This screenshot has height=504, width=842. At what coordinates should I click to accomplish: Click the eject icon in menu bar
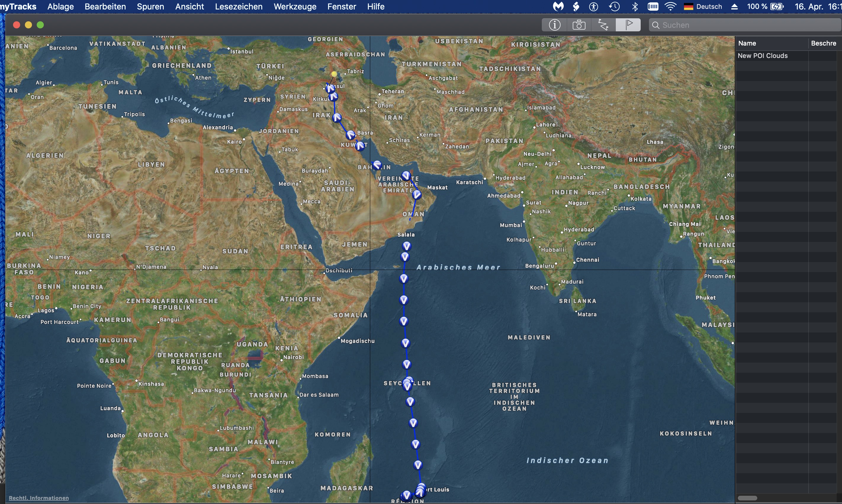[x=734, y=7]
